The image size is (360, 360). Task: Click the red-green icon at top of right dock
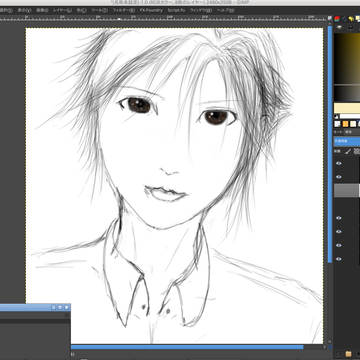337,19
